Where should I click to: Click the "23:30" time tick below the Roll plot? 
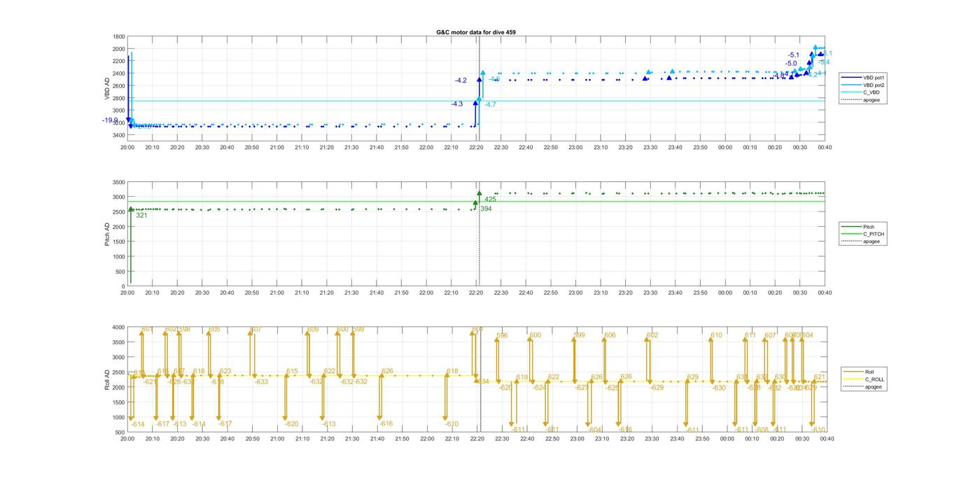(652, 439)
